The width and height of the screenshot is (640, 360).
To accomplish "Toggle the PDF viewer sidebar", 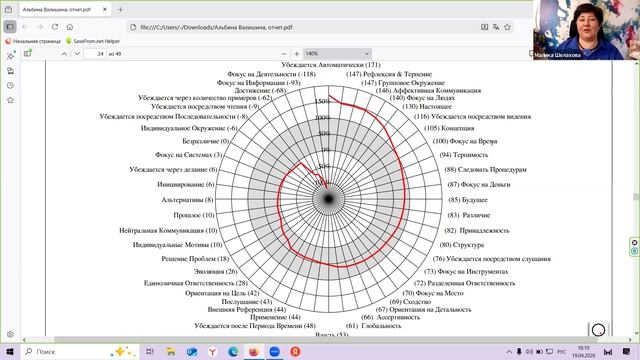I will coord(27,53).
